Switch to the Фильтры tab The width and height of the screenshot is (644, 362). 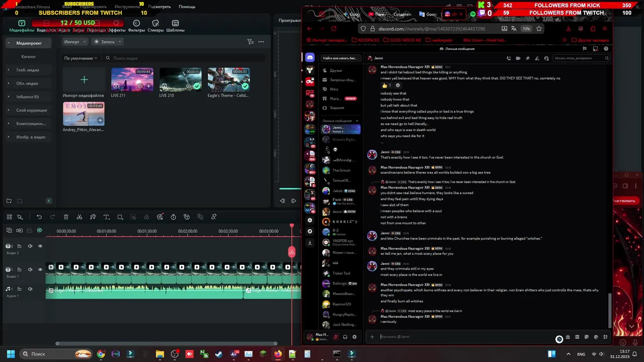pos(136,26)
